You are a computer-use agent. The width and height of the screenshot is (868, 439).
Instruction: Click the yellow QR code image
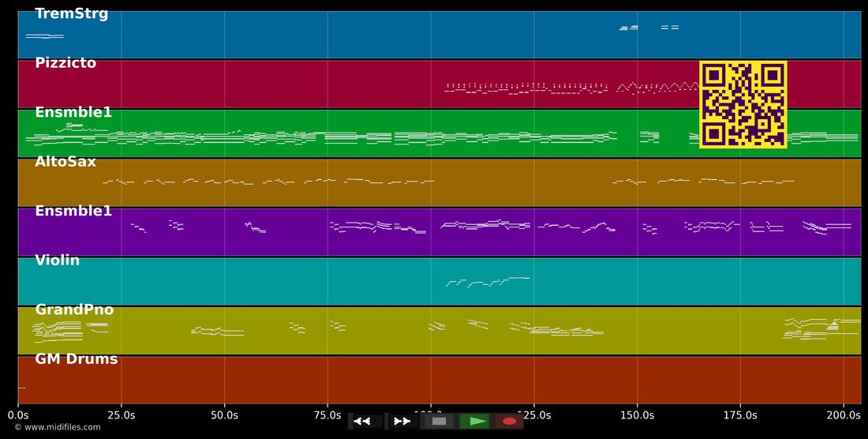[743, 105]
